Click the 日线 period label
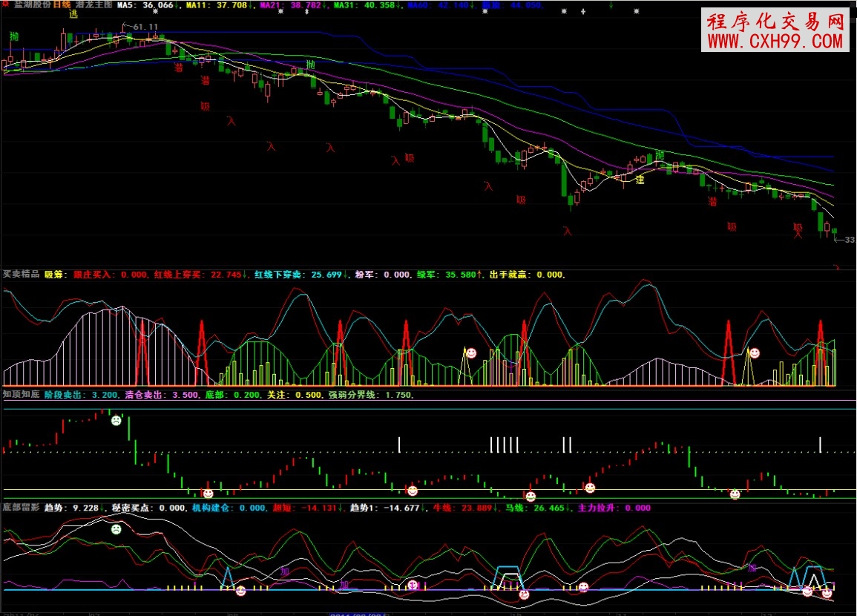This screenshot has width=857, height=616. tap(62, 4)
